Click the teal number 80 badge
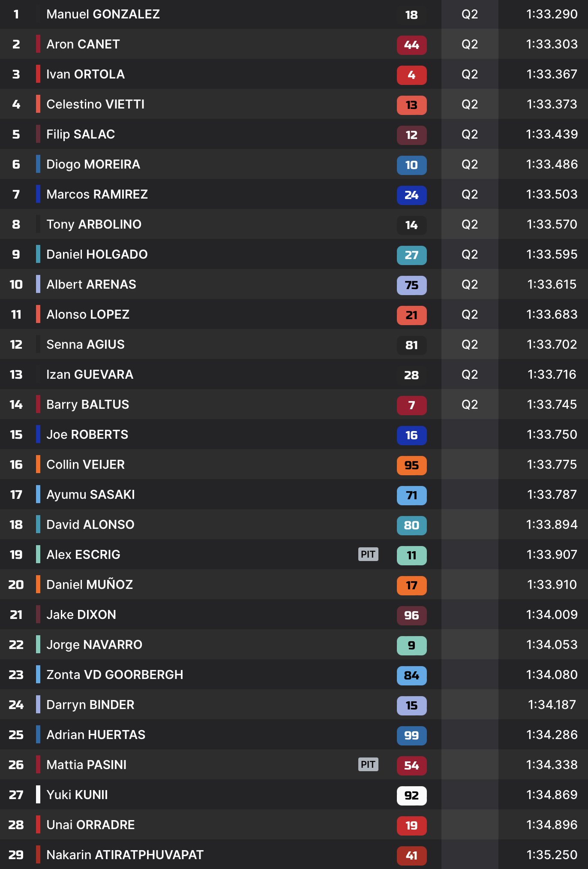588x869 pixels. pyautogui.click(x=411, y=525)
